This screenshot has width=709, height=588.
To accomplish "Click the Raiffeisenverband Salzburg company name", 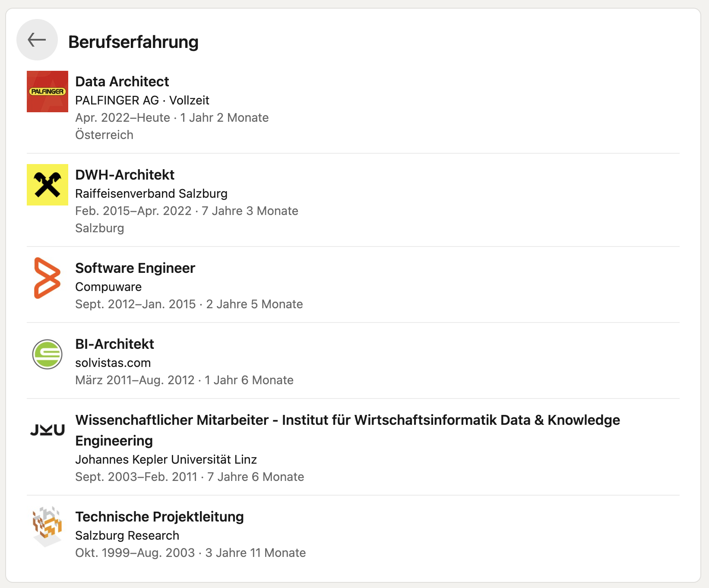I will [151, 193].
